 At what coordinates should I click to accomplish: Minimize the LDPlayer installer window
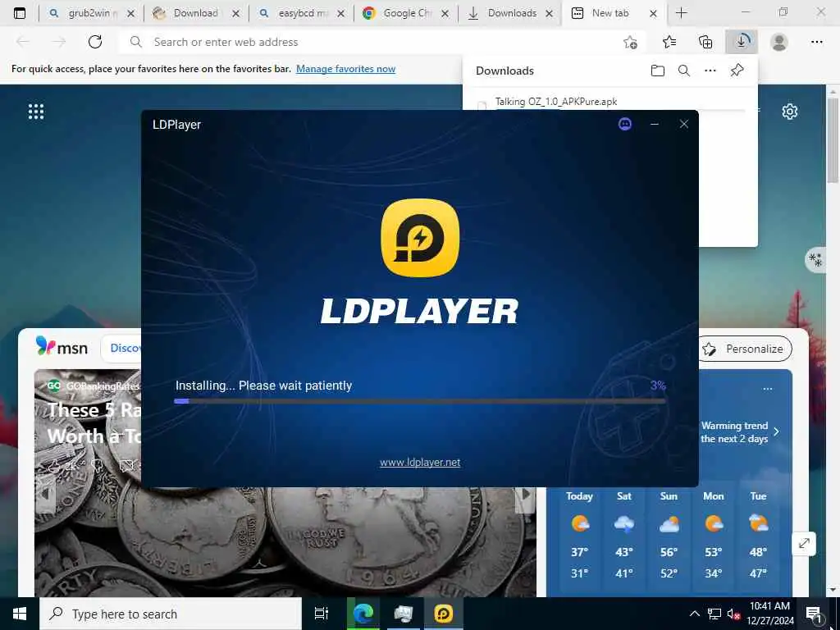(x=654, y=125)
